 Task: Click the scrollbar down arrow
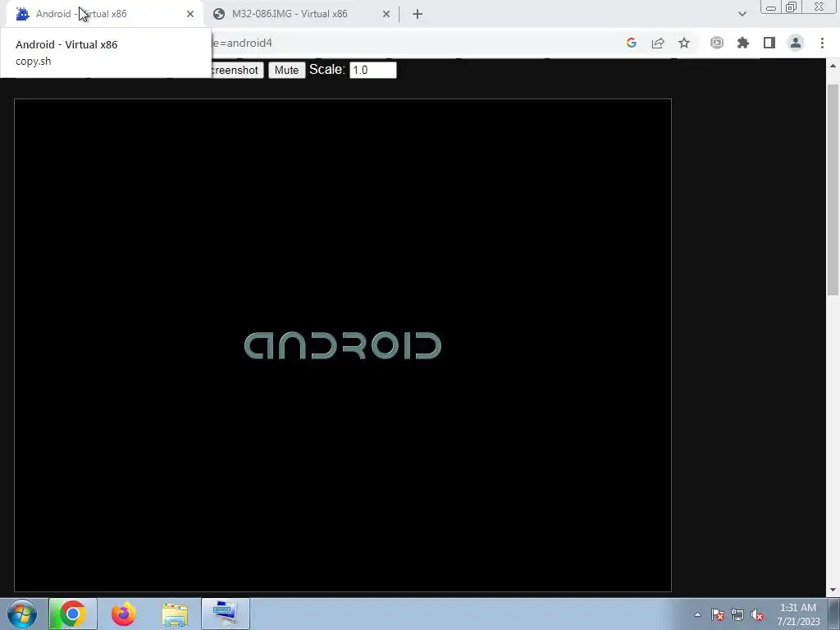tap(833, 591)
